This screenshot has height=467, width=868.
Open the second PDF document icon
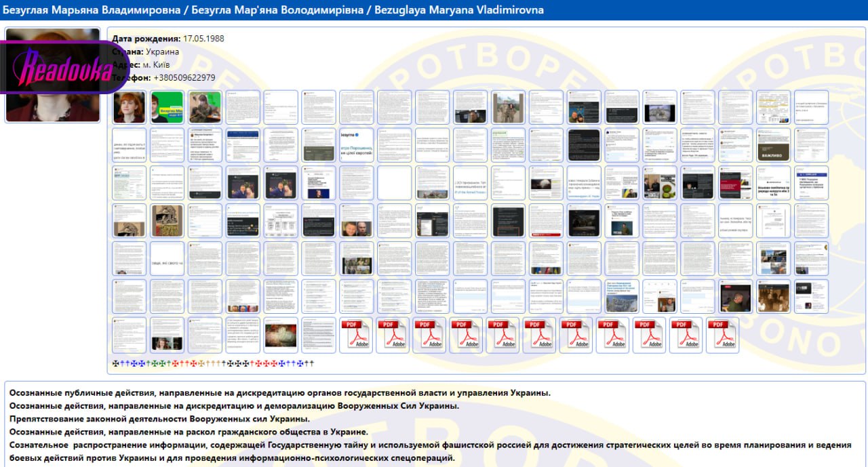[393, 335]
